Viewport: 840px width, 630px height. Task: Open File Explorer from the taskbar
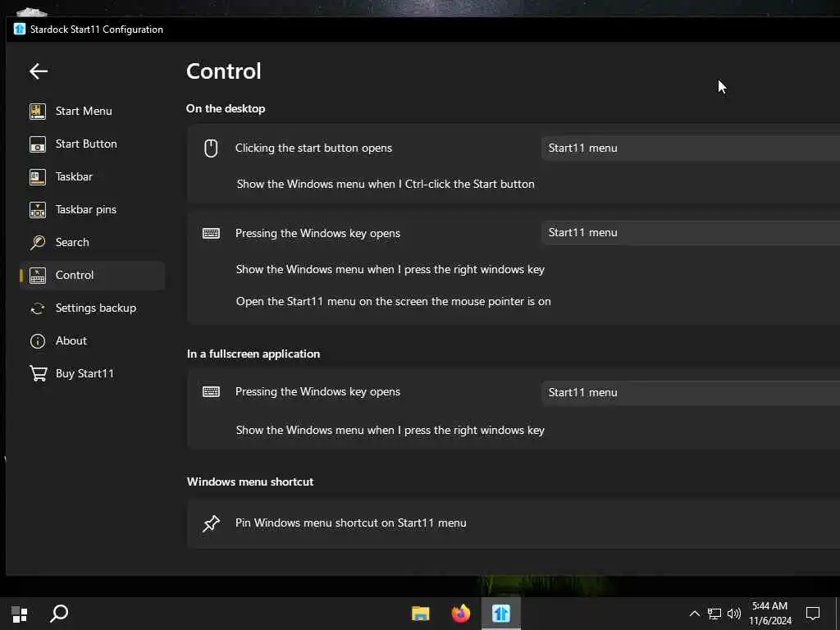tap(421, 614)
